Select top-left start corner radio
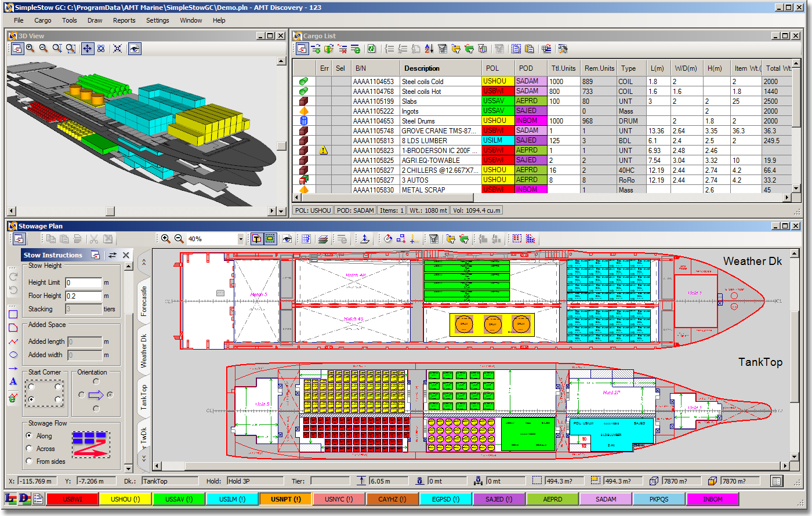This screenshot has height=516, width=812. click(x=32, y=386)
